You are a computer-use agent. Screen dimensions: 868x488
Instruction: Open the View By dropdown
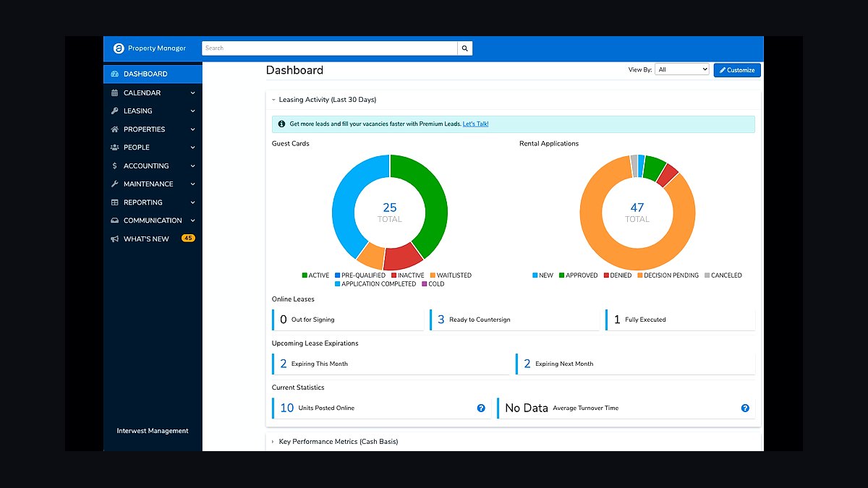point(682,69)
